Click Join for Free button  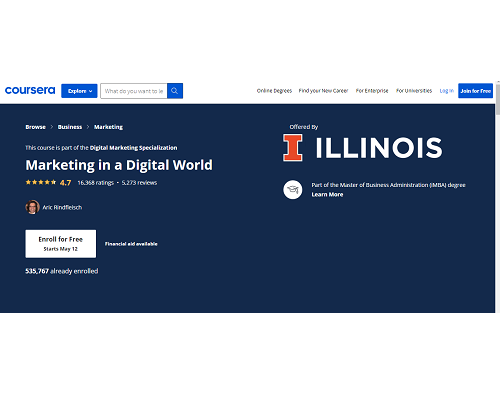[476, 91]
